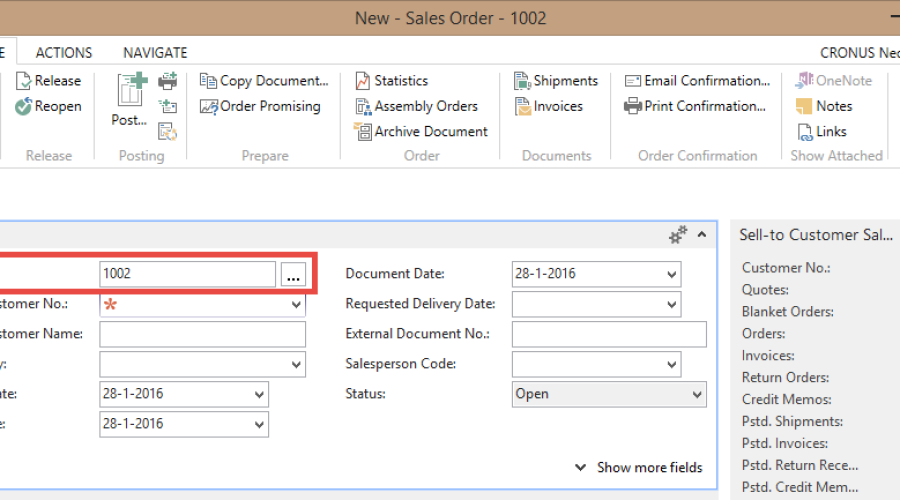Click Invoices: in FactBox
The image size is (900, 500).
tap(768, 355)
